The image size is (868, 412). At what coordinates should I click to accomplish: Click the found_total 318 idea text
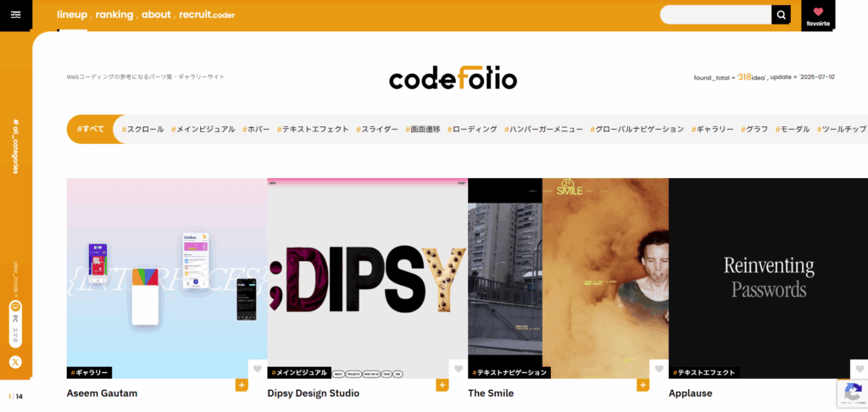pyautogui.click(x=729, y=77)
